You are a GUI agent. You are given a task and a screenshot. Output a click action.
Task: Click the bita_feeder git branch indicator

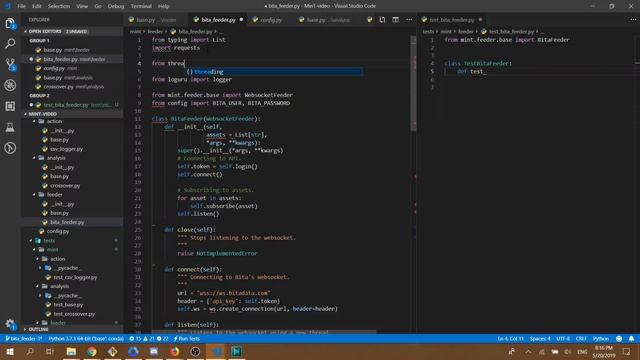pos(23,339)
